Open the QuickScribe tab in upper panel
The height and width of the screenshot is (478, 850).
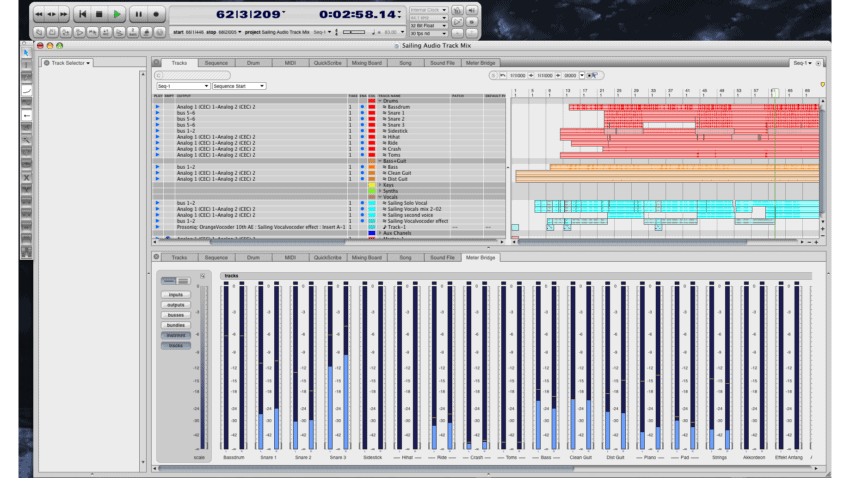326,62
